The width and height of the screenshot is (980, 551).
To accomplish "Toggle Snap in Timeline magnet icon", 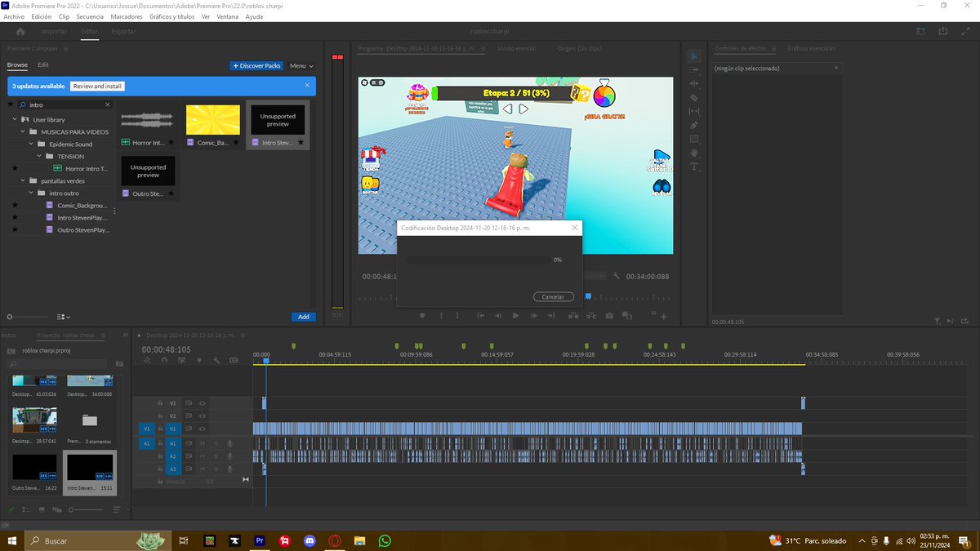I will pos(165,360).
